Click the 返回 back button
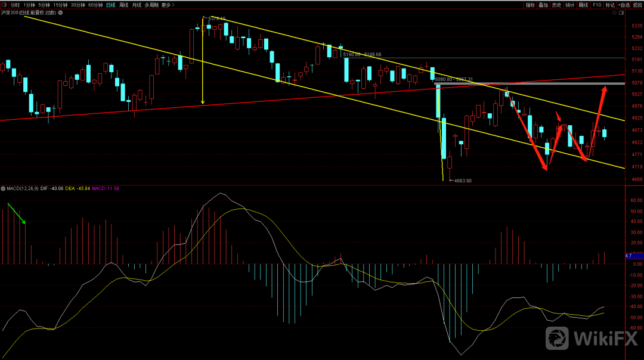The image size is (644, 360). (x=637, y=5)
